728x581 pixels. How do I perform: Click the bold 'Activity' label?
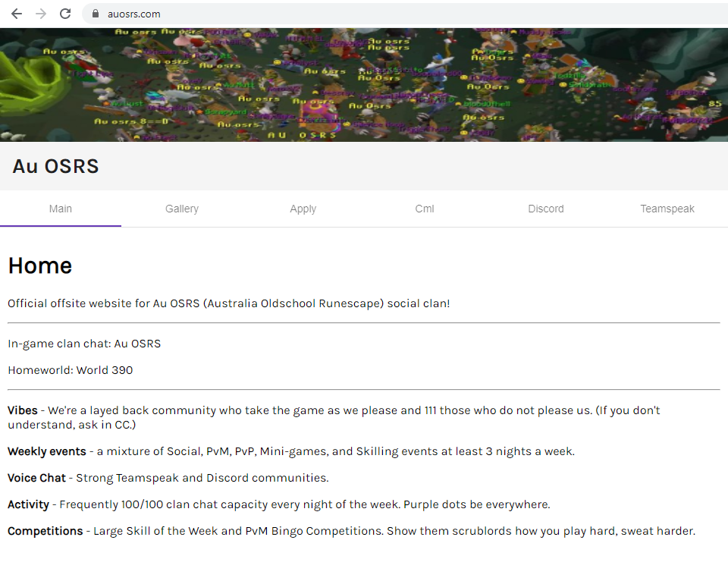click(28, 505)
